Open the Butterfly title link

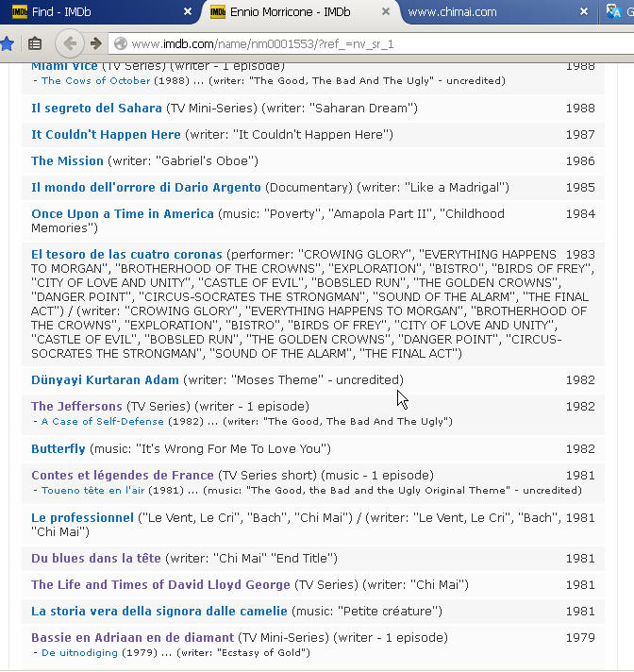point(58,448)
